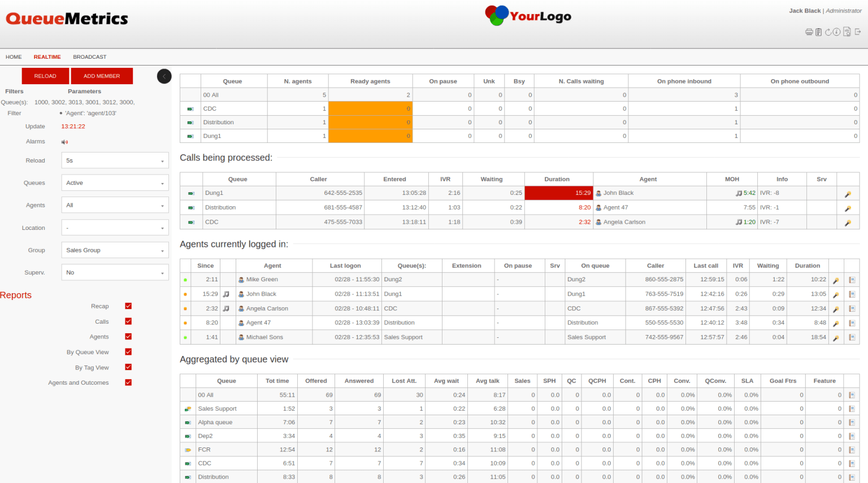868x483 pixels.
Task: Click the red RELOAD button
Action: (45, 76)
